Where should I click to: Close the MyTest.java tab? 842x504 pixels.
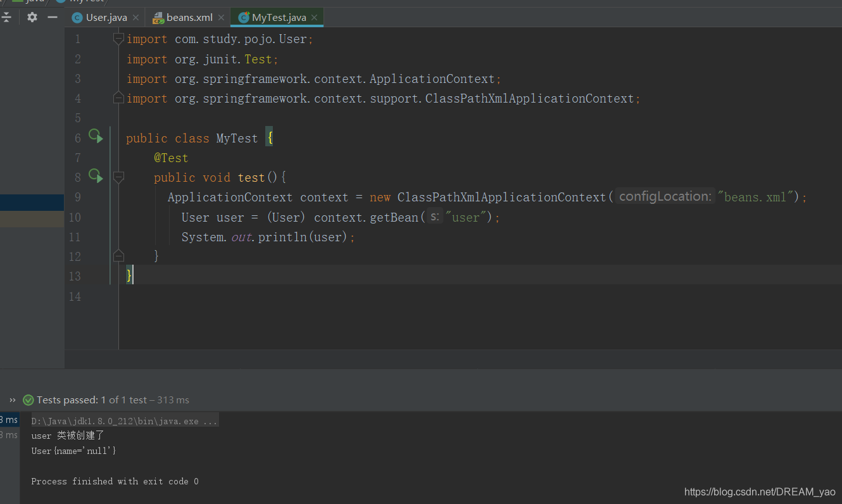[314, 18]
